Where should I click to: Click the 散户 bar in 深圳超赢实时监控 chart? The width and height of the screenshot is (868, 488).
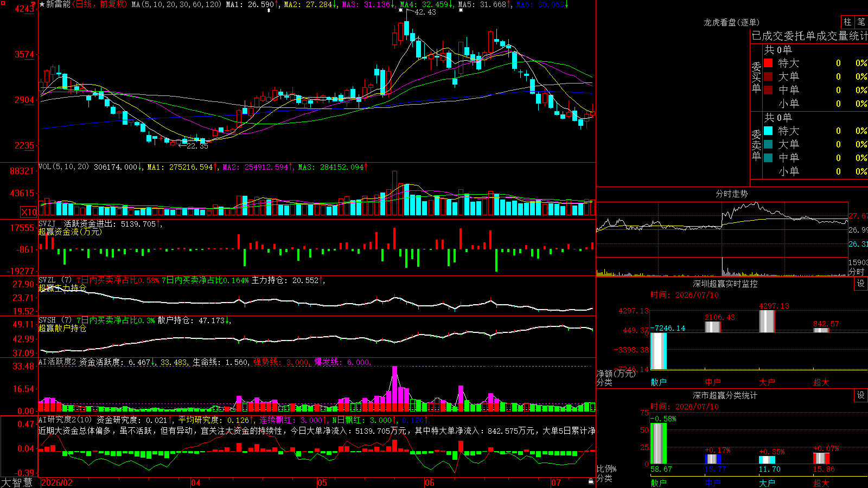(x=659, y=351)
